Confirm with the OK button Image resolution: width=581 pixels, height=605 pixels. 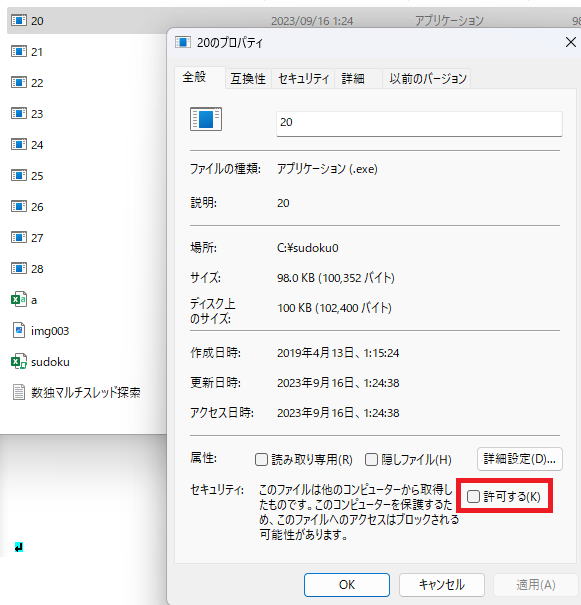(x=347, y=585)
